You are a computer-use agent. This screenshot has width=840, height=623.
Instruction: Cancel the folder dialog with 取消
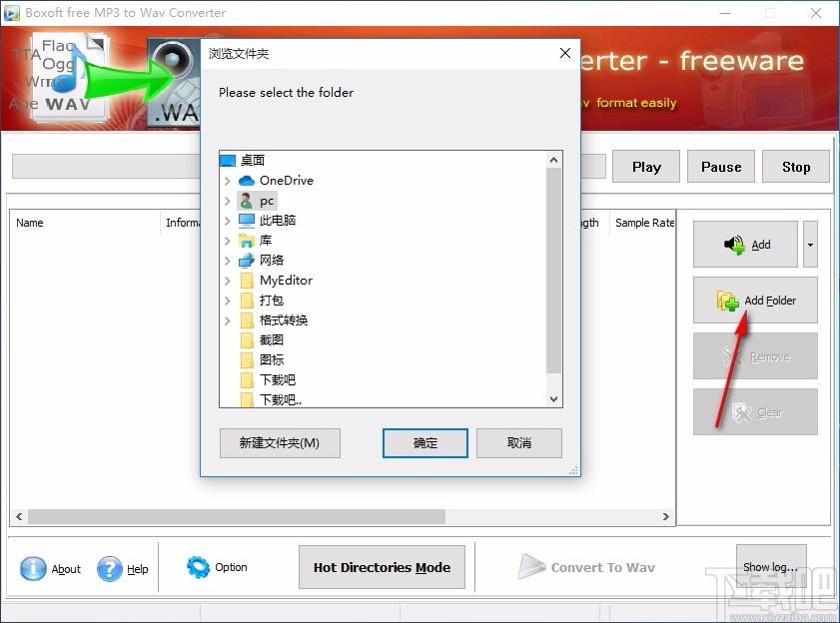[519, 443]
